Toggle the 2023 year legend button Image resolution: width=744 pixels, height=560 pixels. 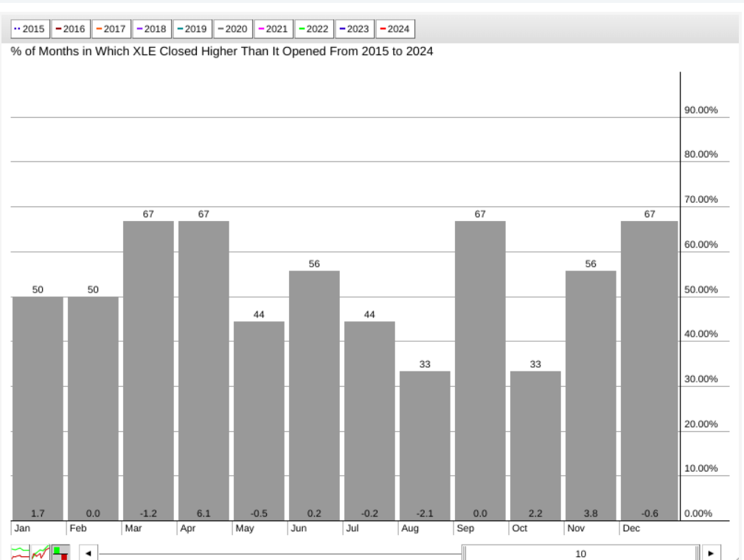355,29
